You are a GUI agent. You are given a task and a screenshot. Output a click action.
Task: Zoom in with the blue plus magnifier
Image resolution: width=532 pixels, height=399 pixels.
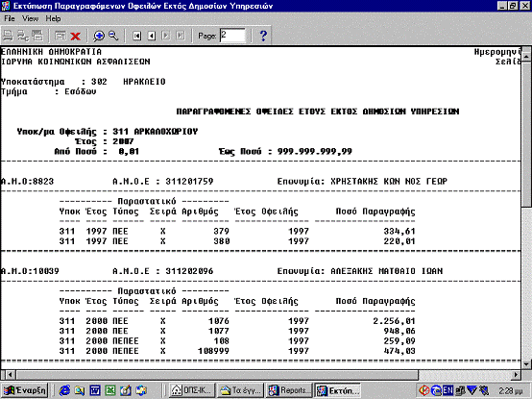98,36
